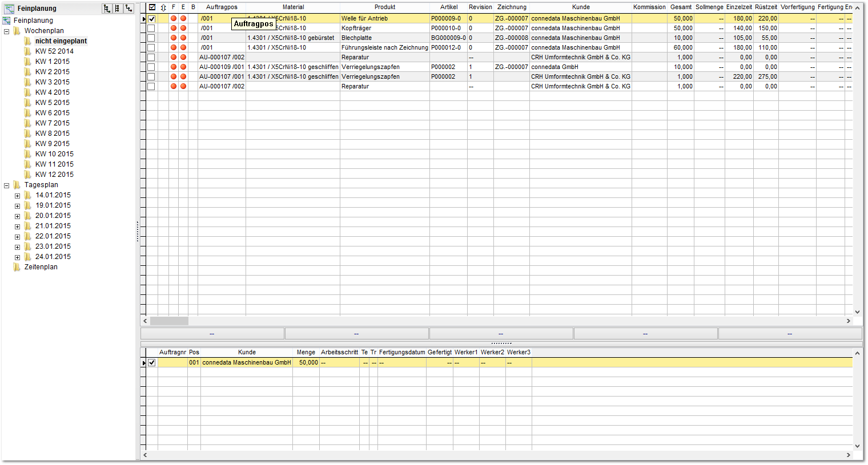Check the last Reparatur row checkbox

tap(151, 86)
